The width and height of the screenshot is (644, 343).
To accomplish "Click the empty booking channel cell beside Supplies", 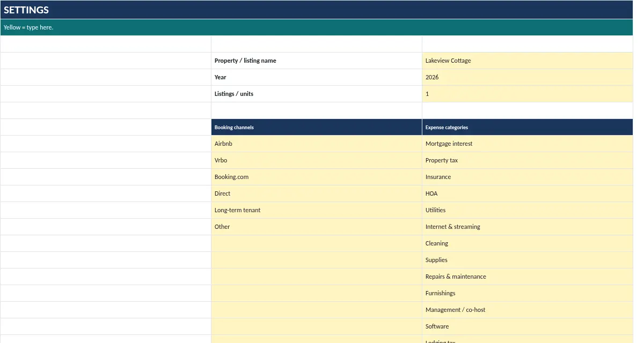I will click(317, 260).
